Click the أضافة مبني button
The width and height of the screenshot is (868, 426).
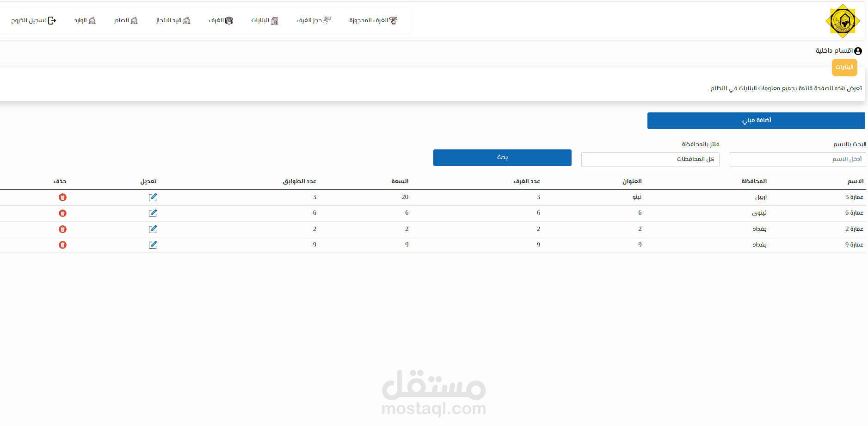tap(756, 120)
